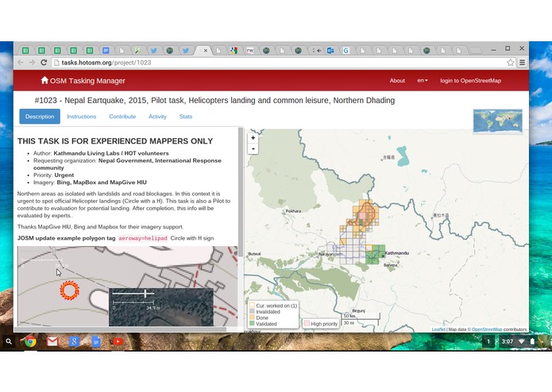This screenshot has width=552, height=392.
Task: Switch to the colorful Google Maps tab
Action: click(x=234, y=51)
